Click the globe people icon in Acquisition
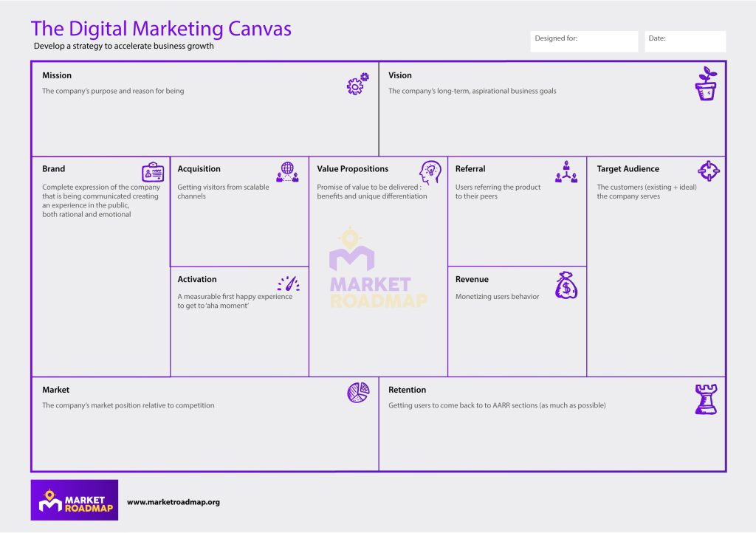756x533 pixels. coord(287,171)
